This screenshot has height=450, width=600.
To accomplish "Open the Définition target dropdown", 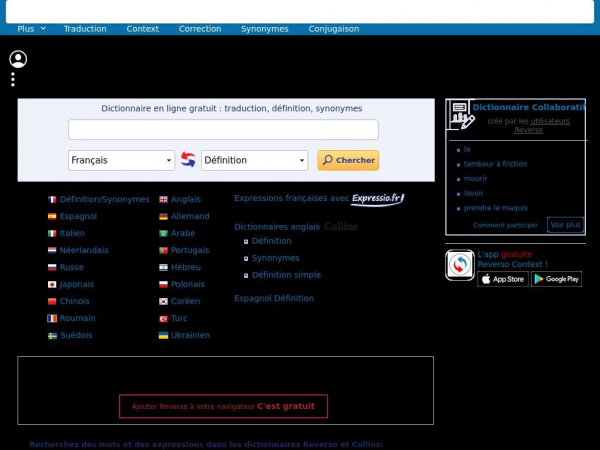I will point(254,160).
